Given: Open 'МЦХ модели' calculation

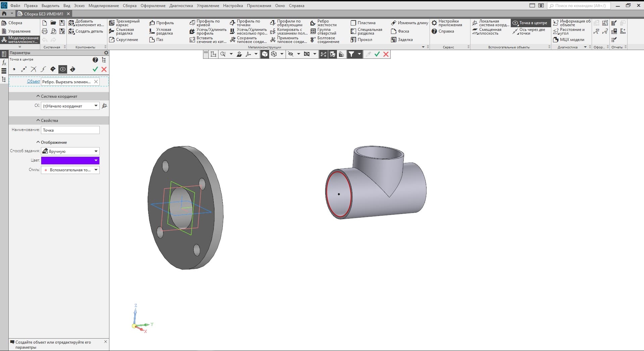Looking at the screenshot, I should click(568, 40).
